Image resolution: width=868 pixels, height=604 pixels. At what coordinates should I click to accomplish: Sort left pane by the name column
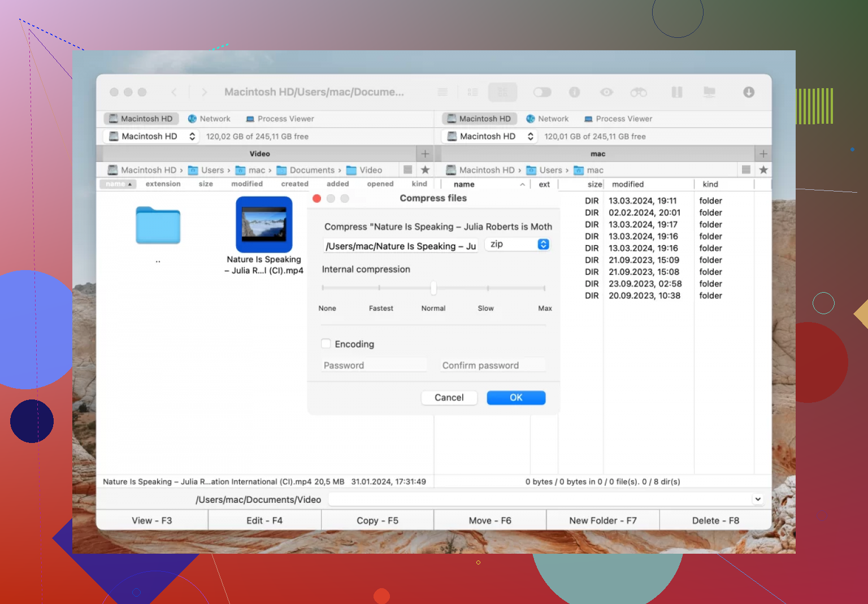pos(118,184)
